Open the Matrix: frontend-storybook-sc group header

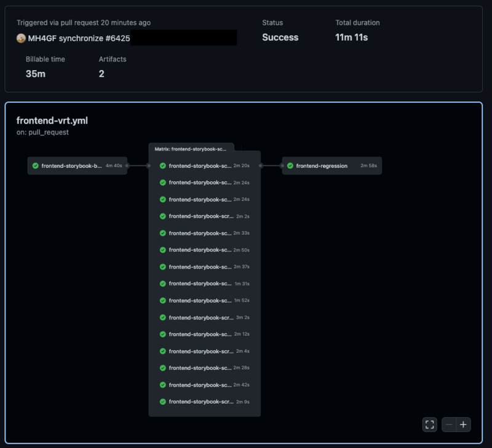pyautogui.click(x=191, y=147)
